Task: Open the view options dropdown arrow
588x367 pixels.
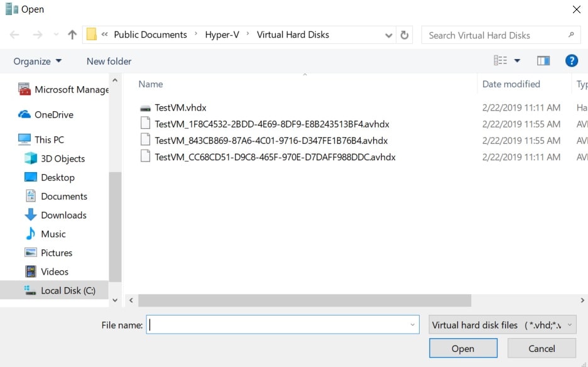Action: coord(518,61)
